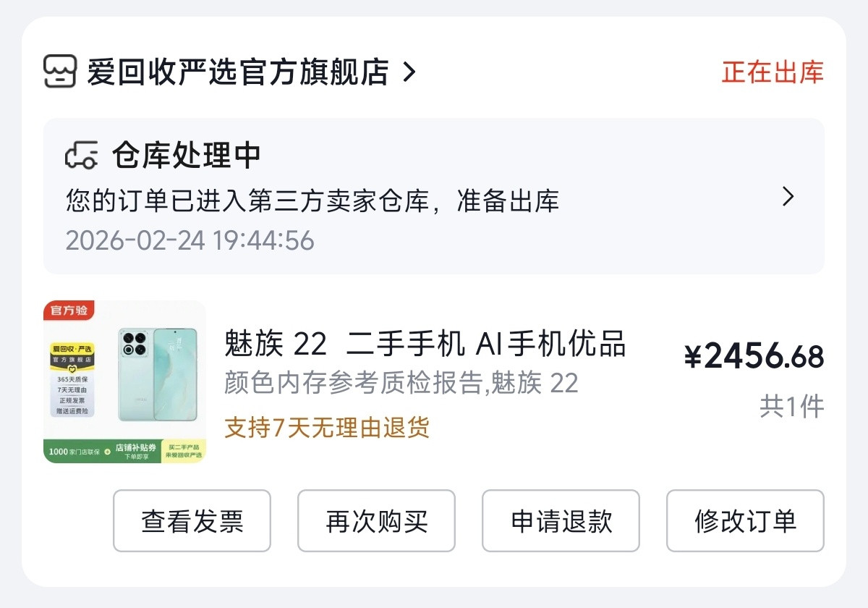Click the 再次购买 button
Image resolution: width=868 pixels, height=608 pixels.
tap(376, 520)
